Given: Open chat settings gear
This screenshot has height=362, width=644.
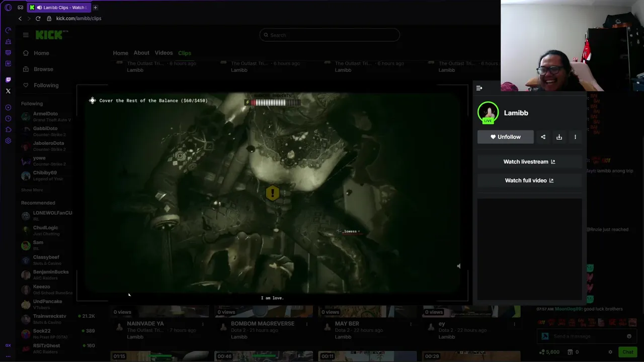Looking at the screenshot, I should [x=610, y=352].
